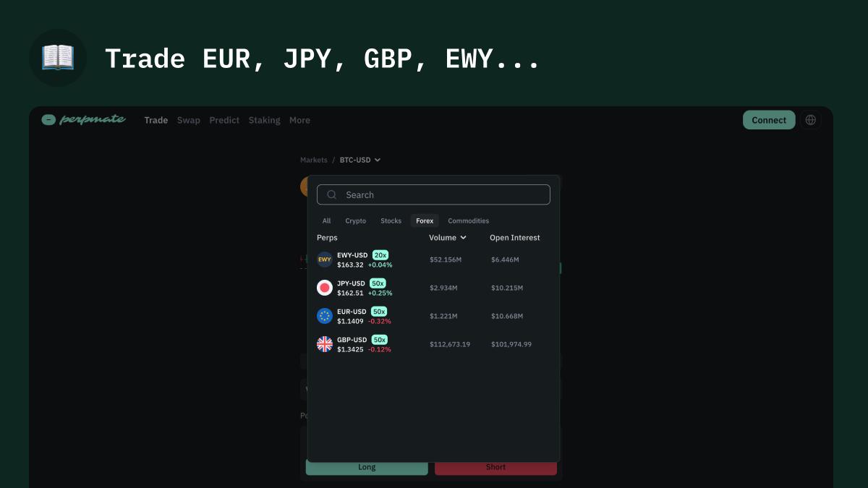Open the Staking nav item

pyautogui.click(x=264, y=120)
